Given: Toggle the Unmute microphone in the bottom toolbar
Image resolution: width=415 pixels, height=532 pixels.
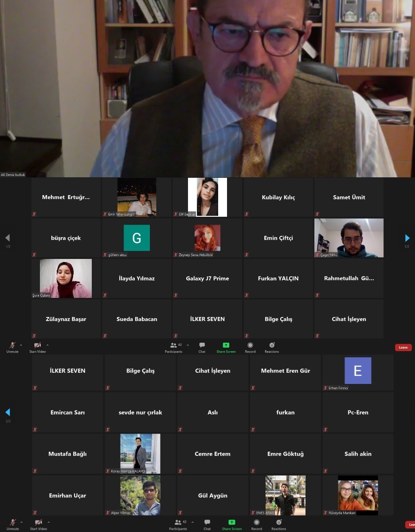Looking at the screenshot, I should (13, 524).
